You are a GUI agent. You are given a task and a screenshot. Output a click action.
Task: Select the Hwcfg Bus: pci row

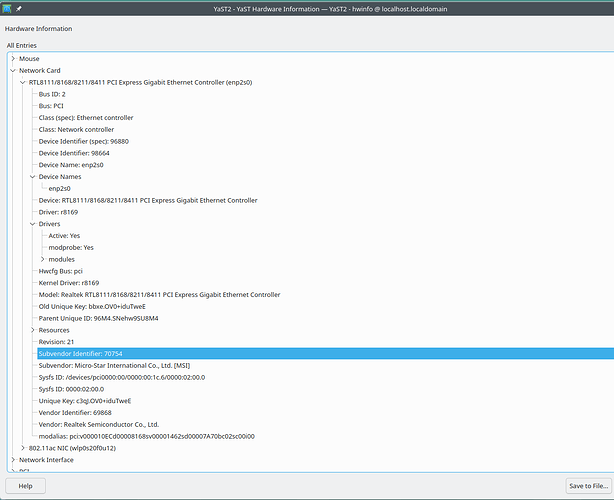pyautogui.click(x=61, y=271)
